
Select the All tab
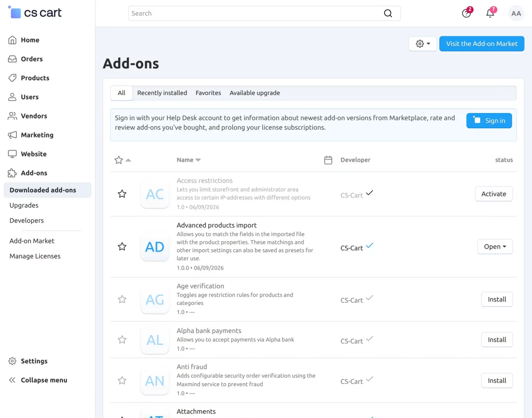121,93
